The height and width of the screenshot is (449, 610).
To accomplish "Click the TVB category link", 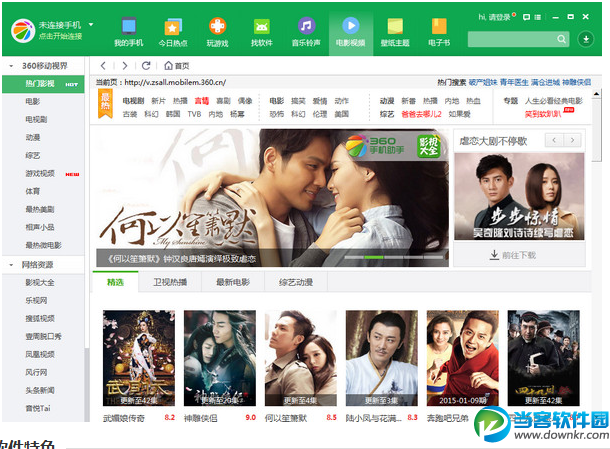I will (x=194, y=114).
